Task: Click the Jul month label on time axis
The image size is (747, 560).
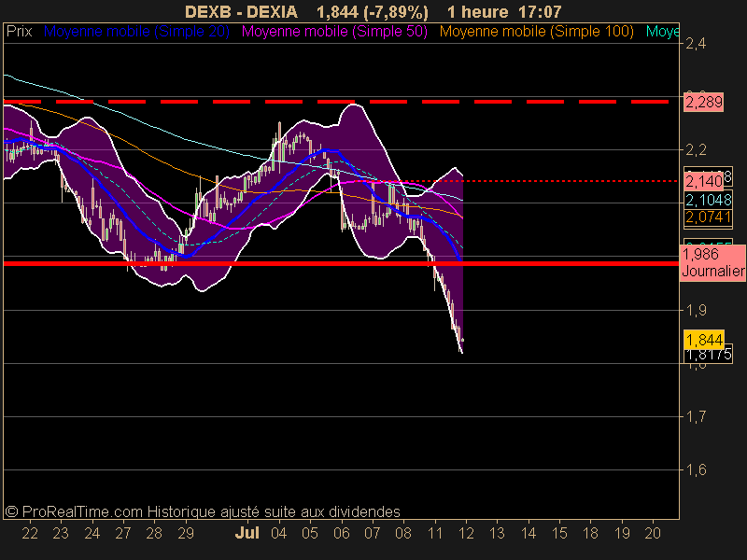Action: click(247, 533)
